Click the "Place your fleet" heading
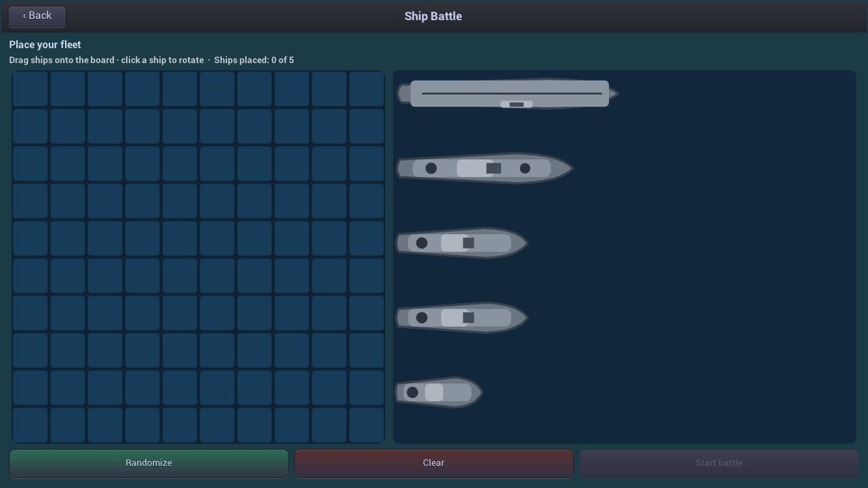Viewport: 868px width, 488px height. click(x=45, y=45)
